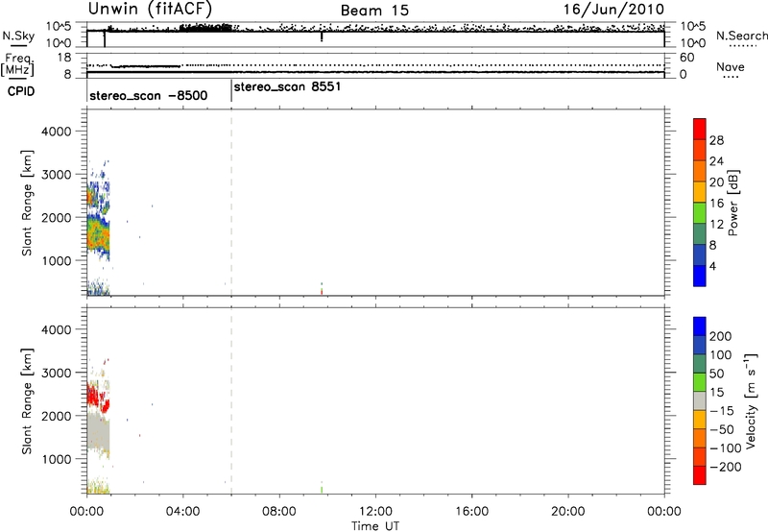Click the '200' value on Velocity color bar
Image resolution: width=768 pixels, height=532 pixels.
(x=721, y=336)
